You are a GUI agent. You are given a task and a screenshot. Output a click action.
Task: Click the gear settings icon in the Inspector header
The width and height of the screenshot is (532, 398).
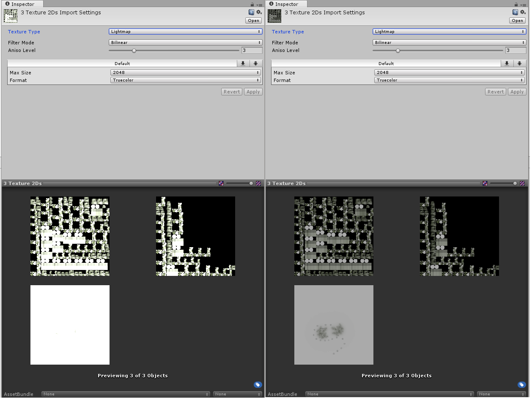coord(258,12)
